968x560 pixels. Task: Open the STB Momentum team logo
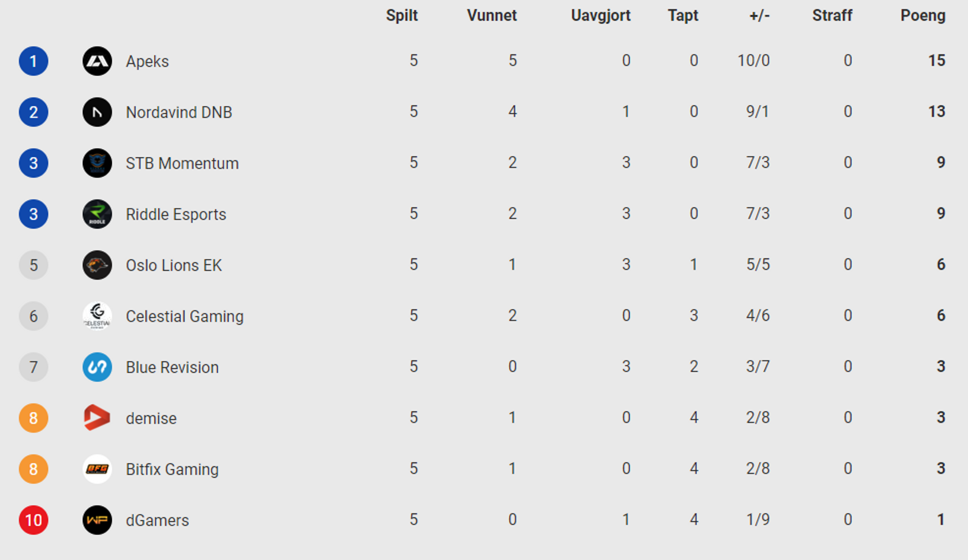(x=97, y=163)
